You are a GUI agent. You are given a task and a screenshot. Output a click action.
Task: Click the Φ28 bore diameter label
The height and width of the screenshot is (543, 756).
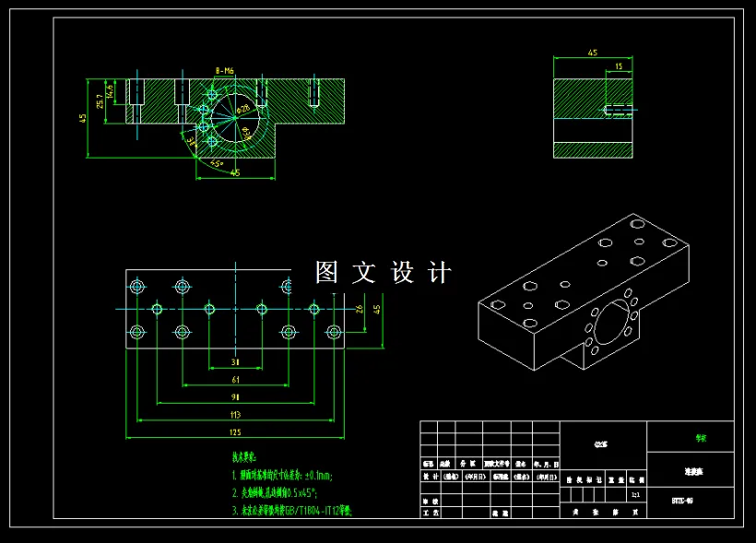click(244, 108)
